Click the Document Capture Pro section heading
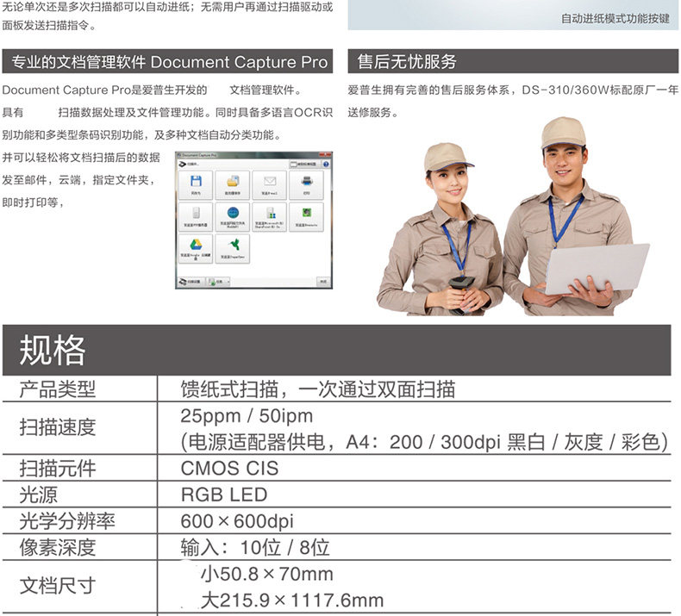 (167, 62)
